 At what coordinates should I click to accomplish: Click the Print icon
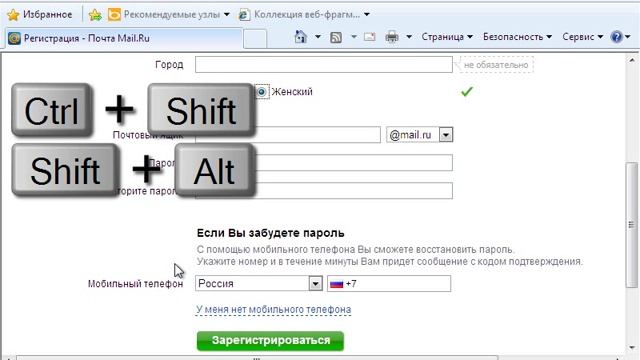tap(391, 37)
